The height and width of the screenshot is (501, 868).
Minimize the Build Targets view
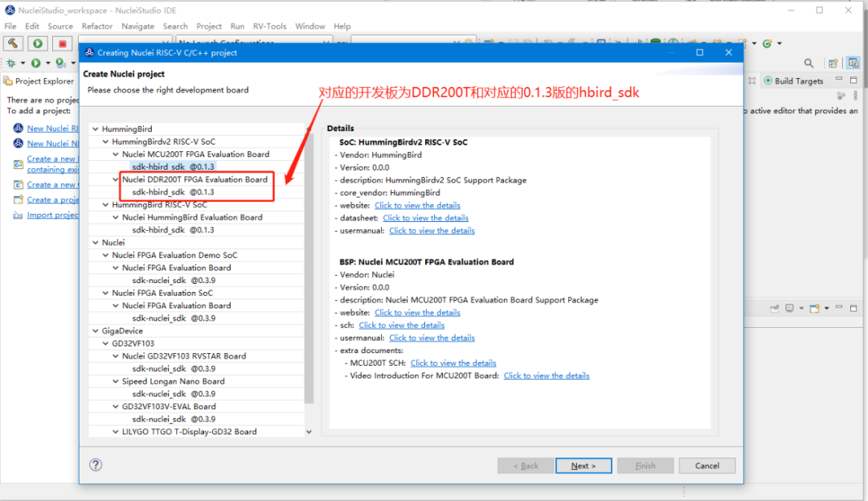(839, 79)
